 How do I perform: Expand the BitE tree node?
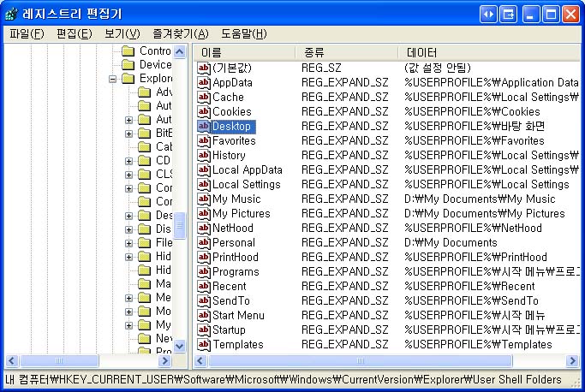(128, 134)
